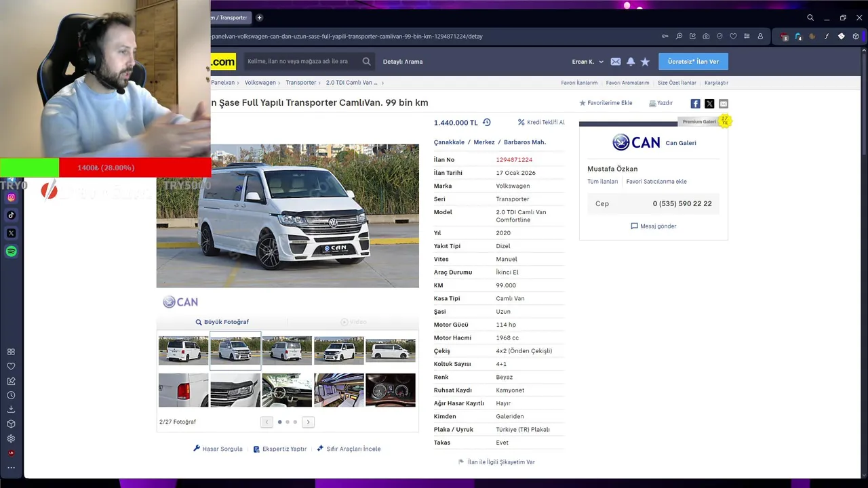Open Büyük Fotoğraf view tab
This screenshot has width=868, height=488.
[222, 322]
